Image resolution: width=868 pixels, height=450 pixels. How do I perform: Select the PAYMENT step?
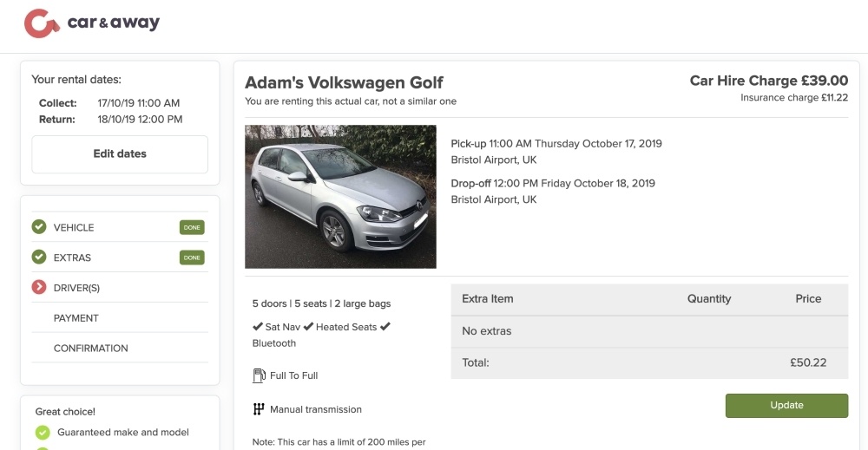76,318
